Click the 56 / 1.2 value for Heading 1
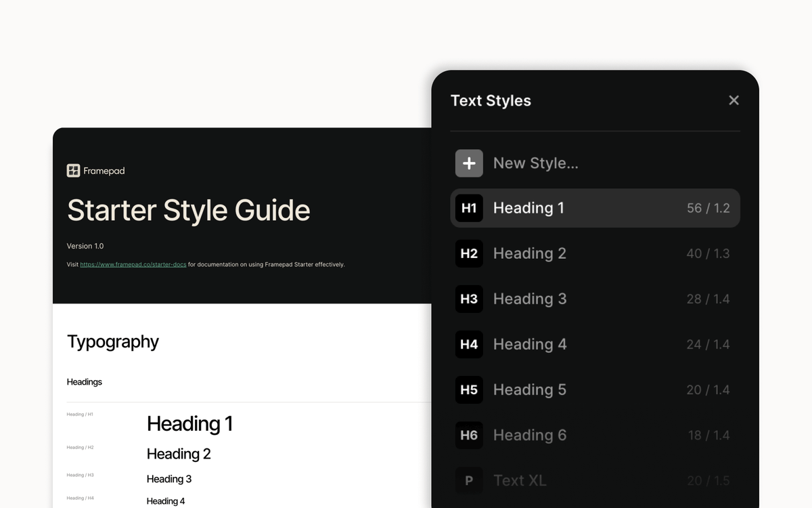 coord(708,208)
